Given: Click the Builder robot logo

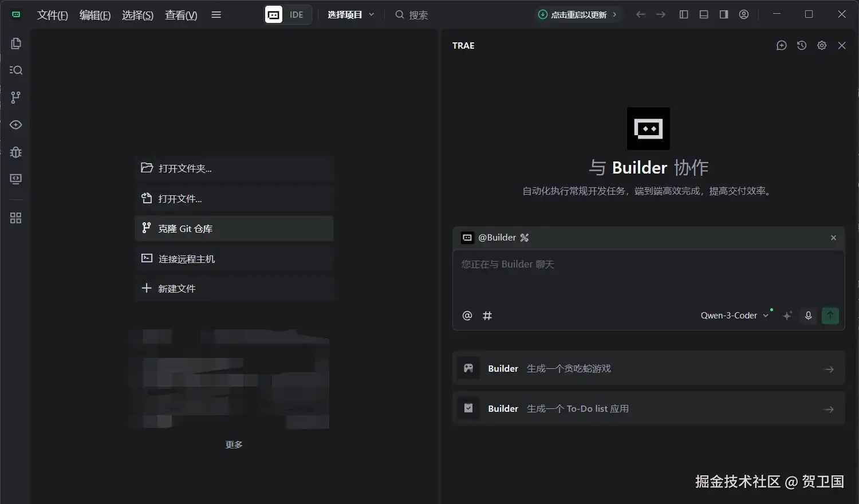Looking at the screenshot, I should 648,129.
